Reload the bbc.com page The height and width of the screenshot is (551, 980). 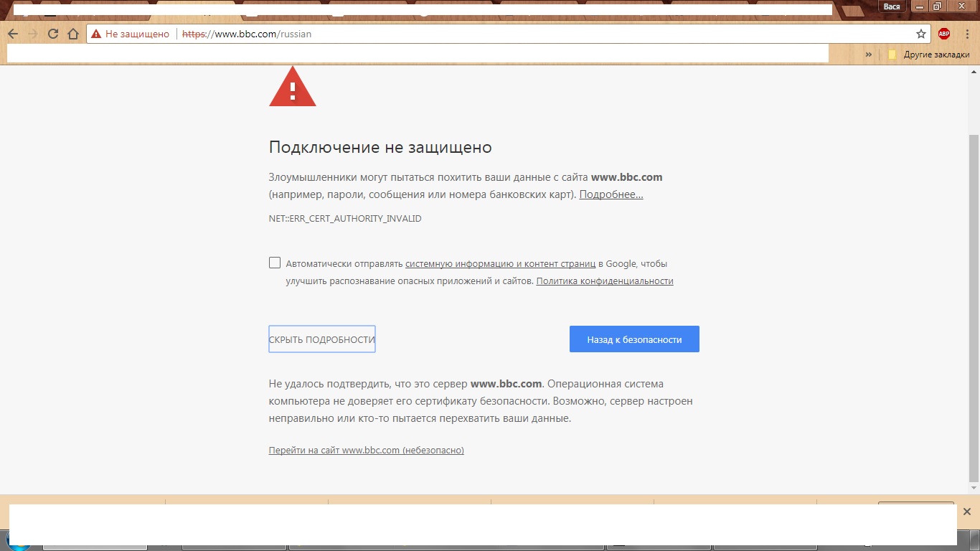point(53,34)
